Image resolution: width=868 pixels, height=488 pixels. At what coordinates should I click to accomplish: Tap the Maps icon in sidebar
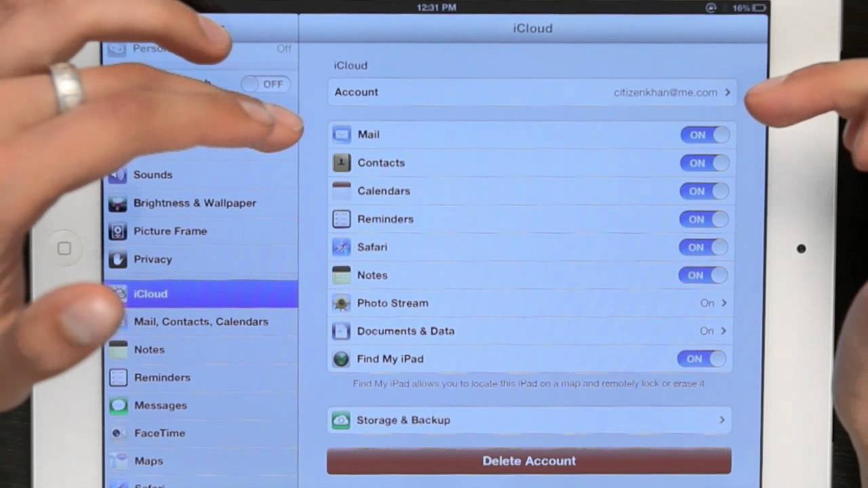(x=119, y=461)
